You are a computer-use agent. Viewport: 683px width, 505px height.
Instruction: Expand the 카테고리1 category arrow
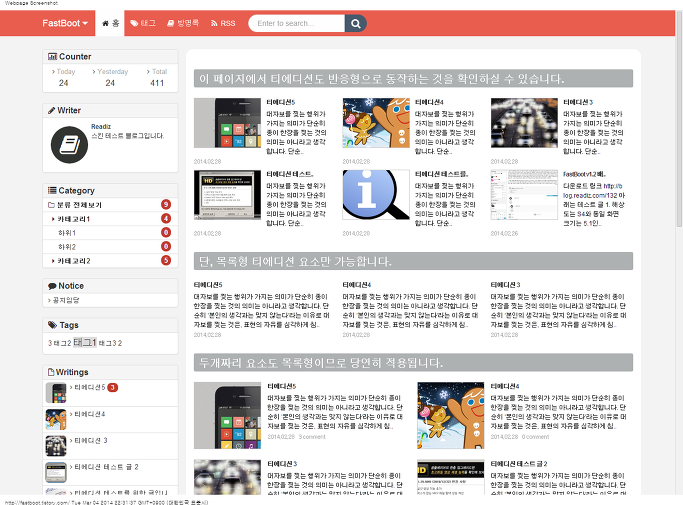[x=53, y=219]
